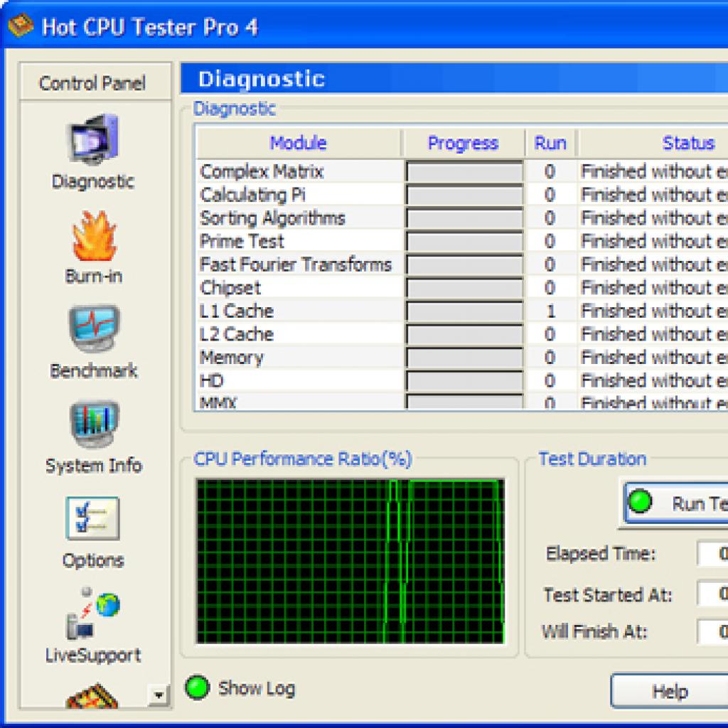Toggle the Show Log green indicator
The width and height of the screenshot is (728, 728).
click(x=197, y=687)
